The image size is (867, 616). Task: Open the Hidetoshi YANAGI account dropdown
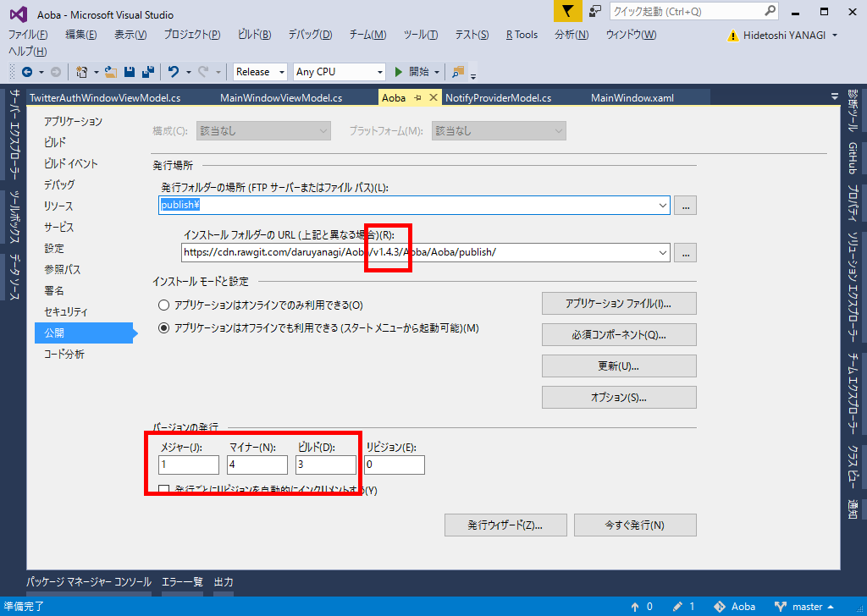[835, 36]
